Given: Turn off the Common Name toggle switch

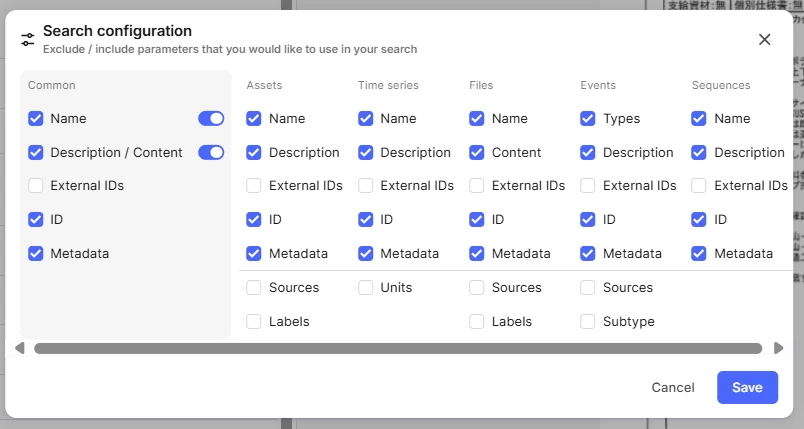Looking at the screenshot, I should click(x=211, y=119).
